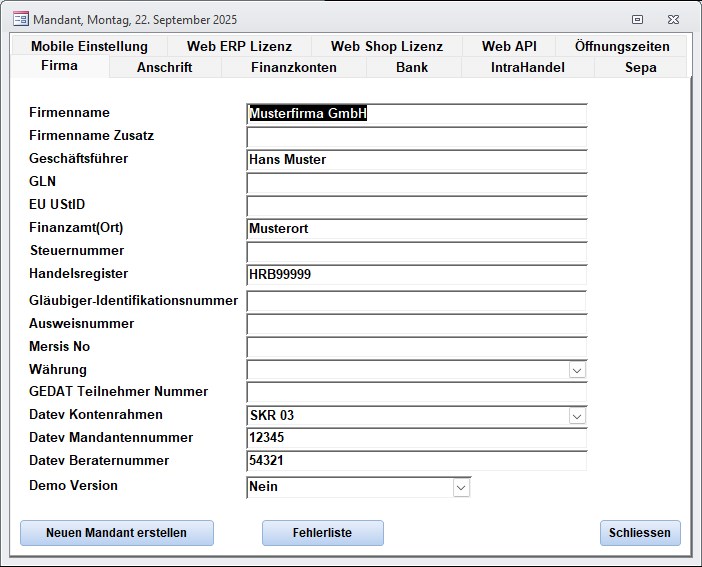Viewport: 702px width, 567px height.
Task: Click the Access form icon in title bar
Action: pos(20,19)
